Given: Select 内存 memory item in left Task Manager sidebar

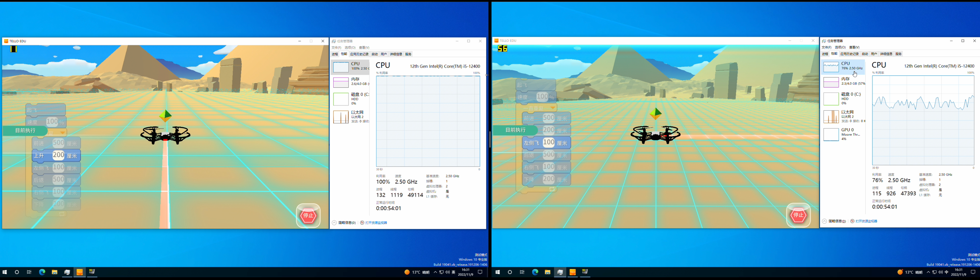Looking at the screenshot, I should (x=350, y=82).
